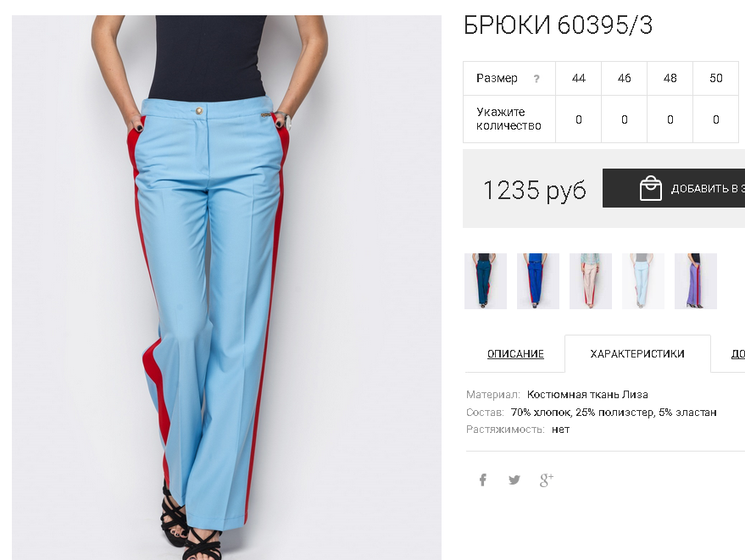The height and width of the screenshot is (560, 745).
Task: Click the shopping bag icon on add button
Action: (x=650, y=188)
